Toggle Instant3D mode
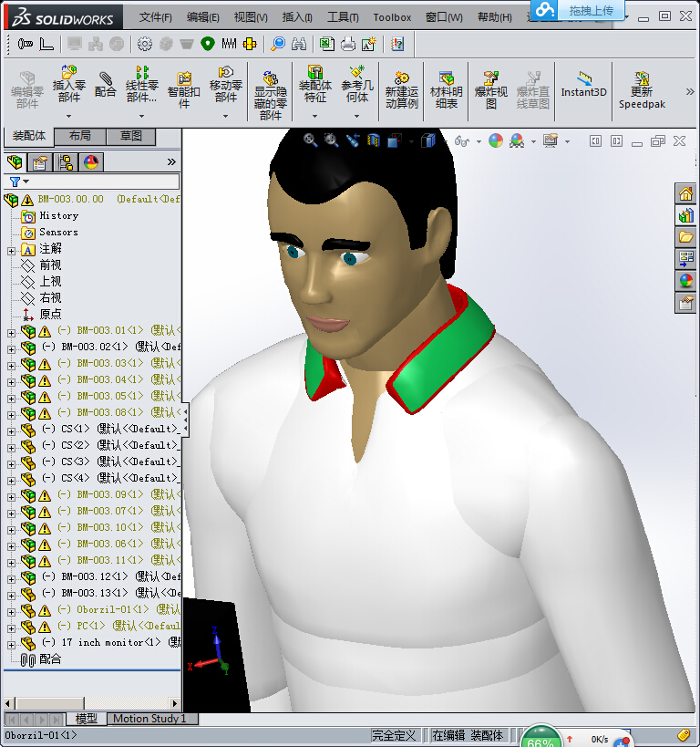The image size is (700, 747). point(584,85)
